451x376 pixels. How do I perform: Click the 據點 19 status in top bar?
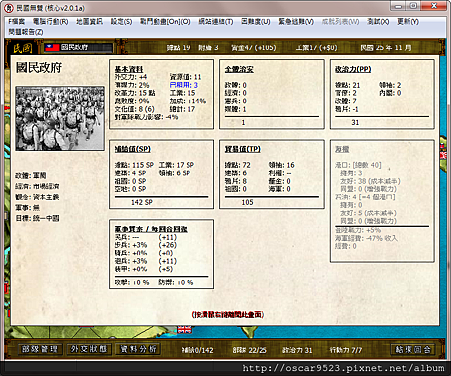coord(178,48)
